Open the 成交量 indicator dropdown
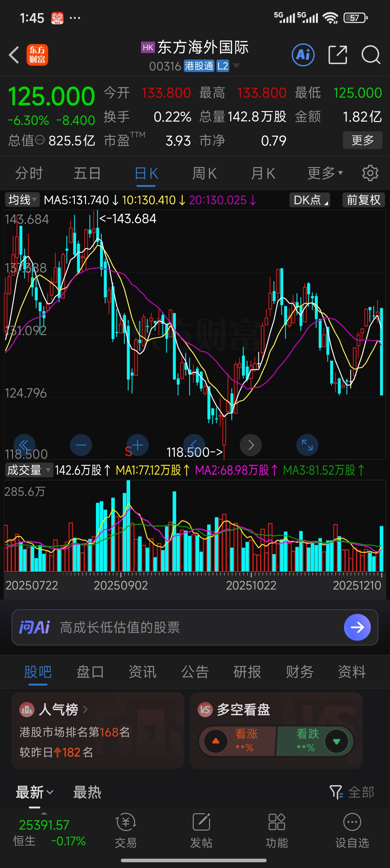This screenshot has width=390, height=868. pyautogui.click(x=29, y=470)
